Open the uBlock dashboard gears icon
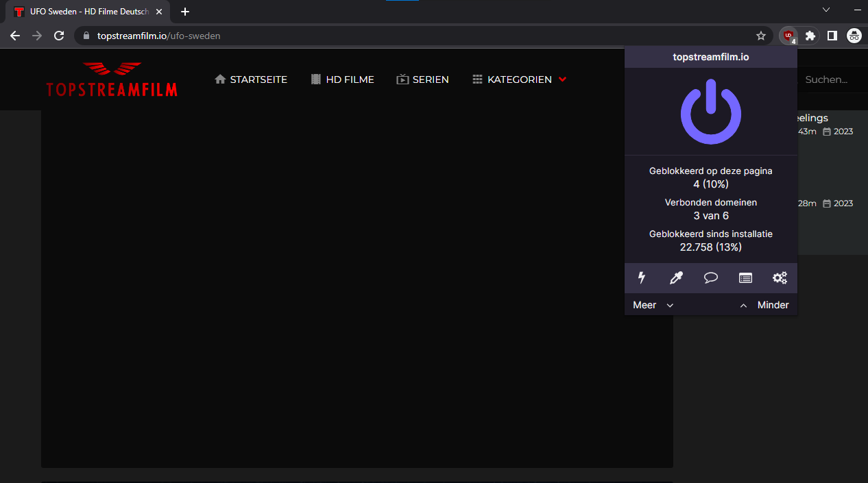The height and width of the screenshot is (483, 868). (x=780, y=277)
